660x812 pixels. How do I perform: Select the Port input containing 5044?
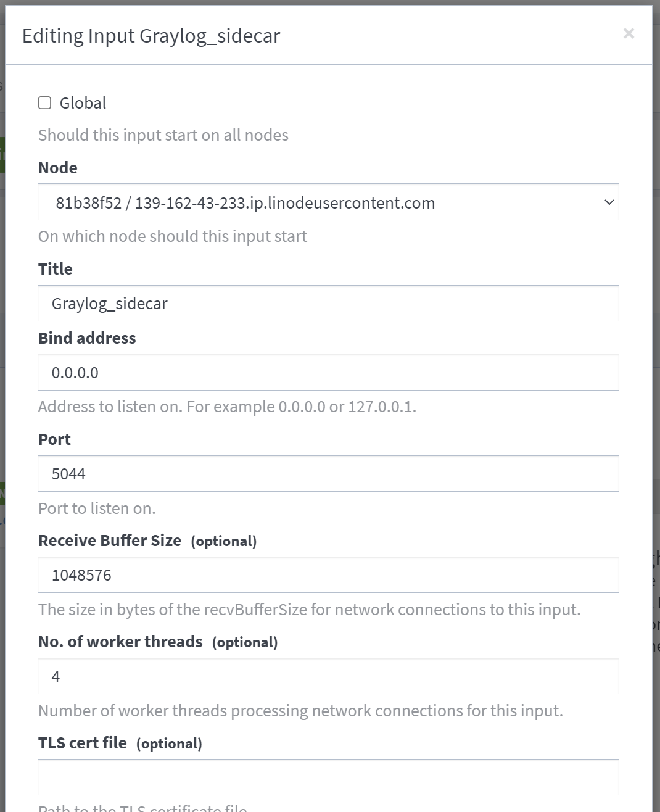(x=328, y=474)
